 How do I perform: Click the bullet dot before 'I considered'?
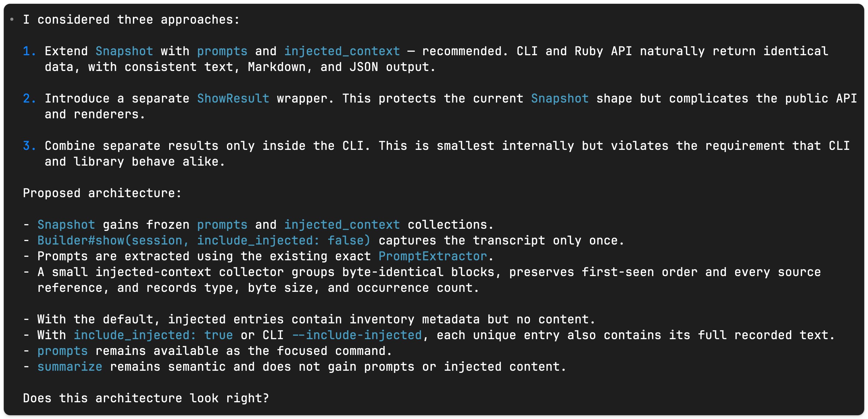[12, 20]
